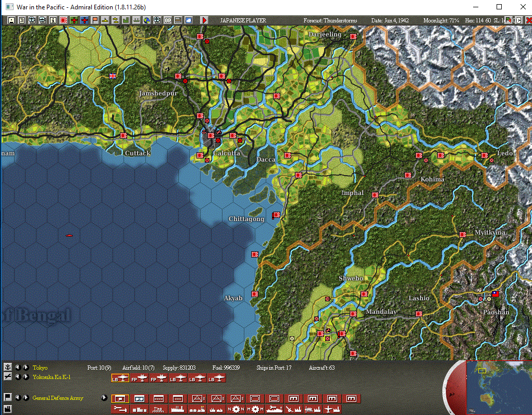Click the 'Supply: 831203' value
532x415 pixels.
179,368
